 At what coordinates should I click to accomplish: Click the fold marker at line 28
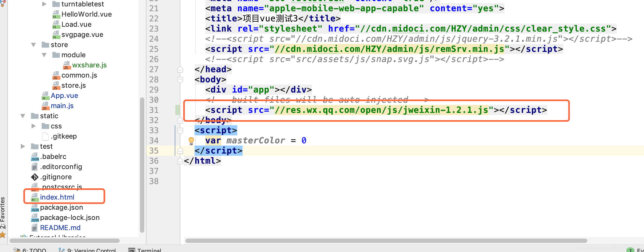pyautogui.click(x=180, y=80)
